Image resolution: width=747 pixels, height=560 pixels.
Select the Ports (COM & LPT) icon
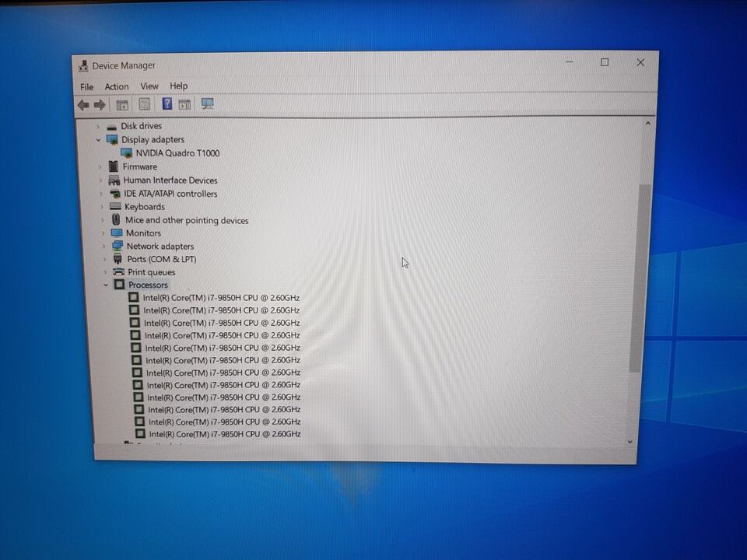point(117,259)
